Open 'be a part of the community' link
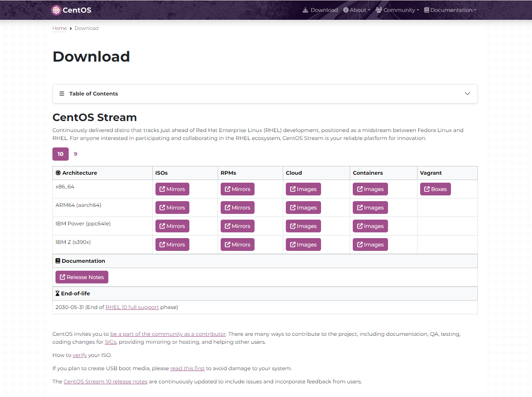Image resolution: width=532 pixels, height=397 pixels. 168,334
